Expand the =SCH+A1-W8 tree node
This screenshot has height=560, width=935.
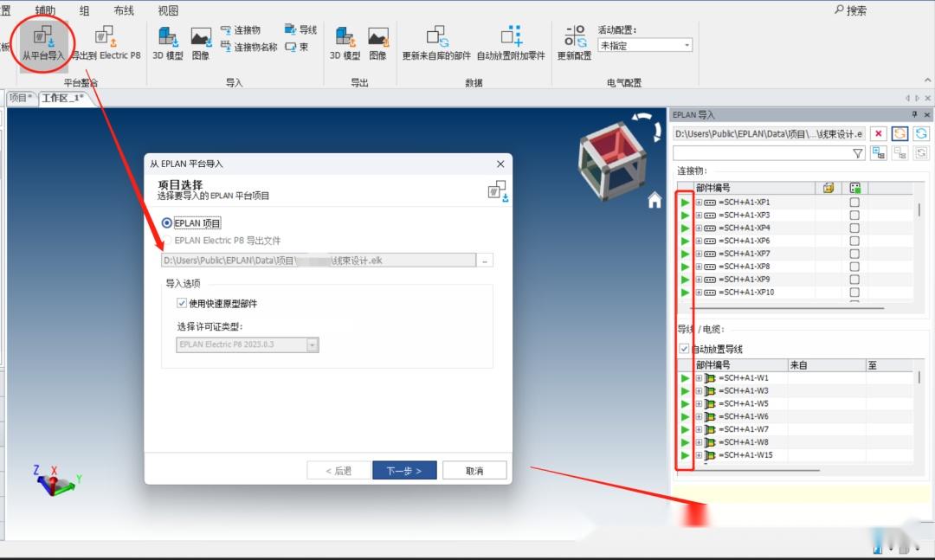pyautogui.click(x=699, y=442)
